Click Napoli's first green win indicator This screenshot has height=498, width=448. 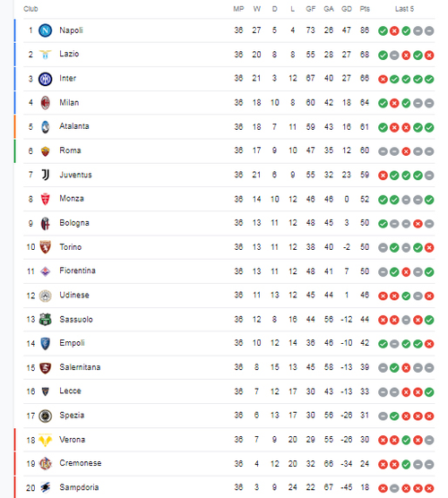[383, 30]
